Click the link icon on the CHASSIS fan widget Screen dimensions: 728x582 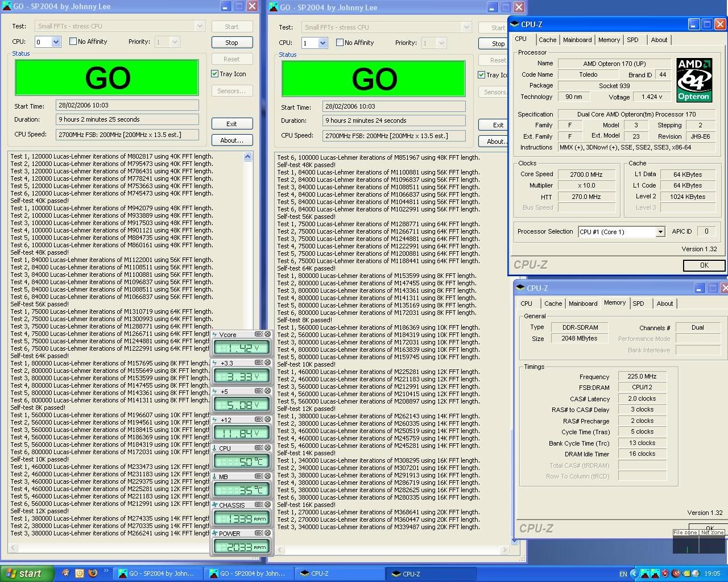(x=259, y=505)
